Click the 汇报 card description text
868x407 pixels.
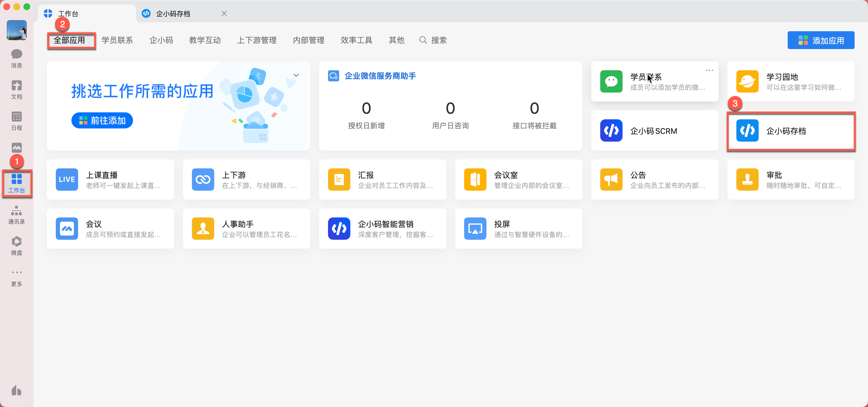[396, 185]
